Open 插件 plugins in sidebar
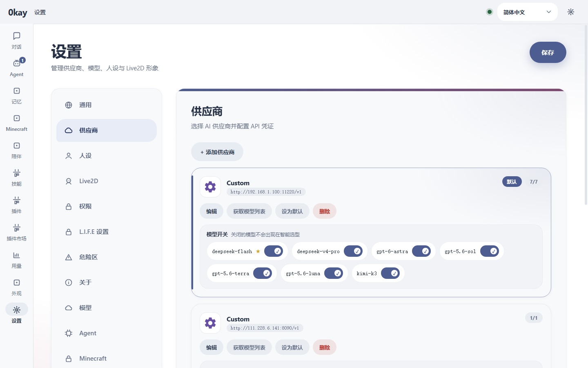Viewport: 588px width, 368px height. pyautogui.click(x=16, y=205)
